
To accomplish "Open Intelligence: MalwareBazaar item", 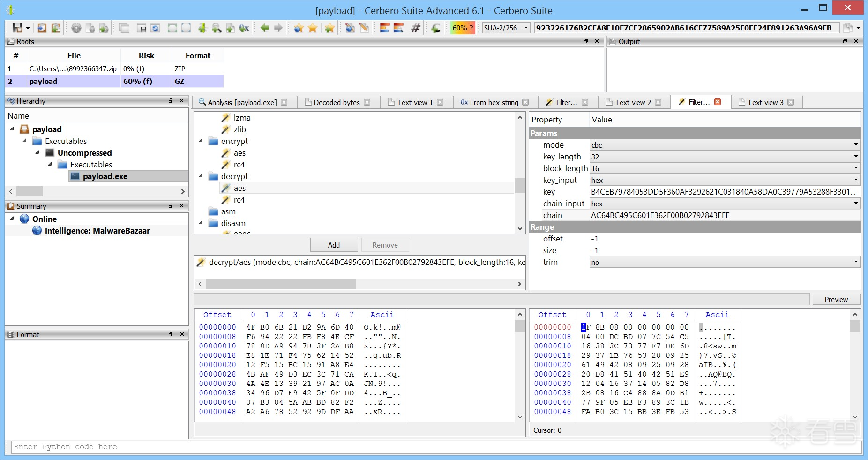I will tap(97, 231).
